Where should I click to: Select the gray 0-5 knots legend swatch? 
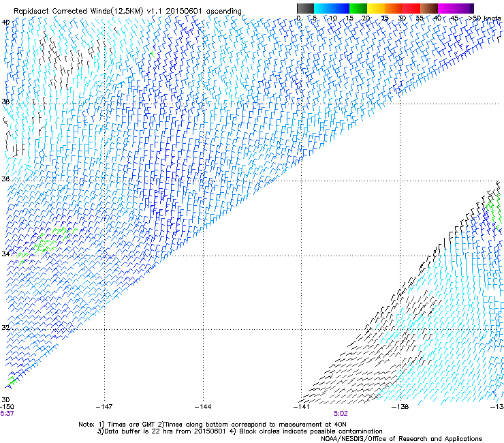tap(305, 8)
